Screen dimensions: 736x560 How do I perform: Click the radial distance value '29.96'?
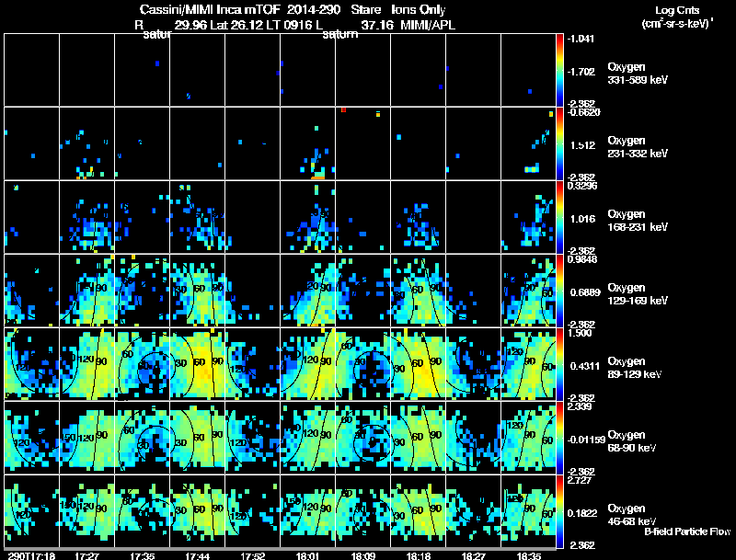point(190,26)
